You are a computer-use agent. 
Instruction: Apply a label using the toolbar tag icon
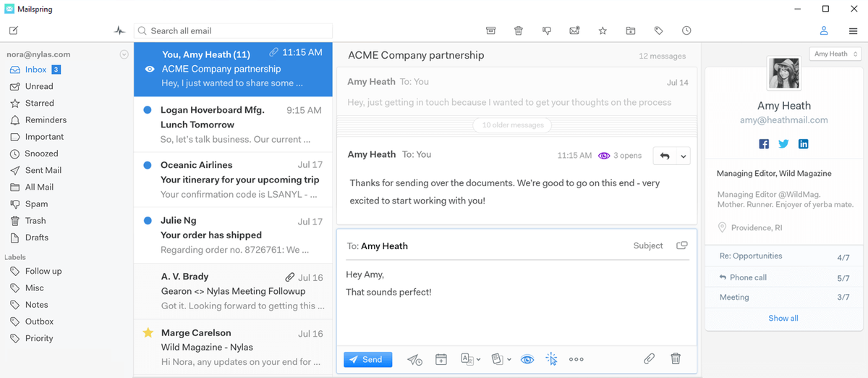(x=658, y=30)
